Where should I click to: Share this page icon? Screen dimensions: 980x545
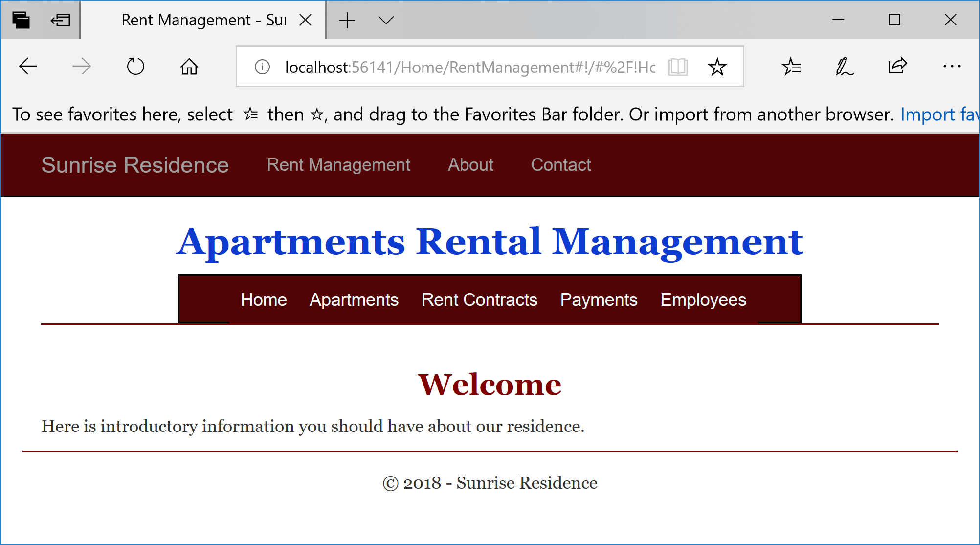pos(898,66)
